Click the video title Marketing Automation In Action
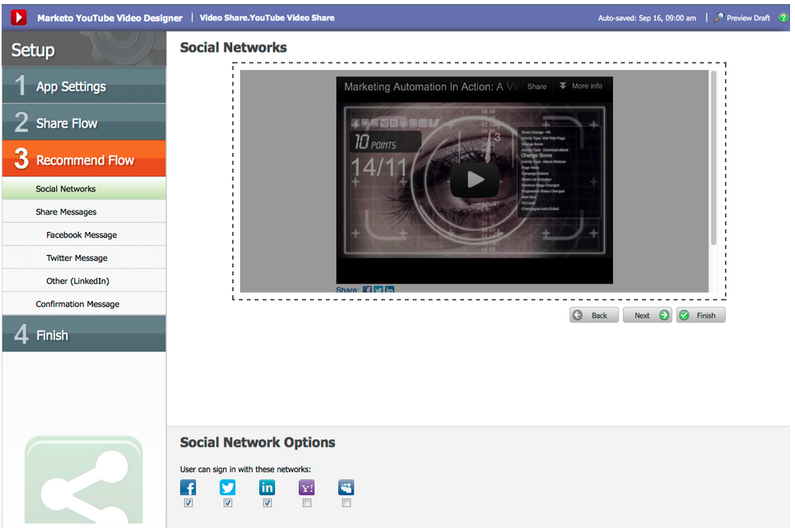Image resolution: width=795 pixels, height=532 pixels. (431, 86)
